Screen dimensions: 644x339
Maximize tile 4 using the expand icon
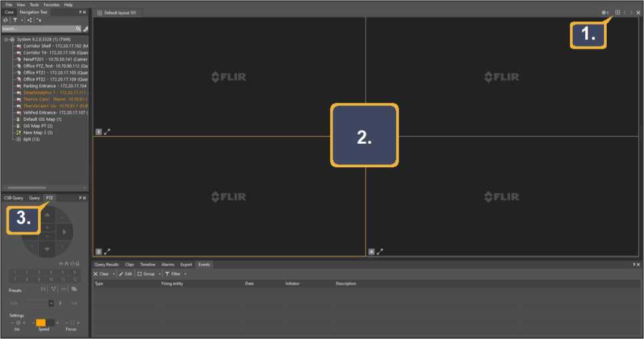(380, 252)
